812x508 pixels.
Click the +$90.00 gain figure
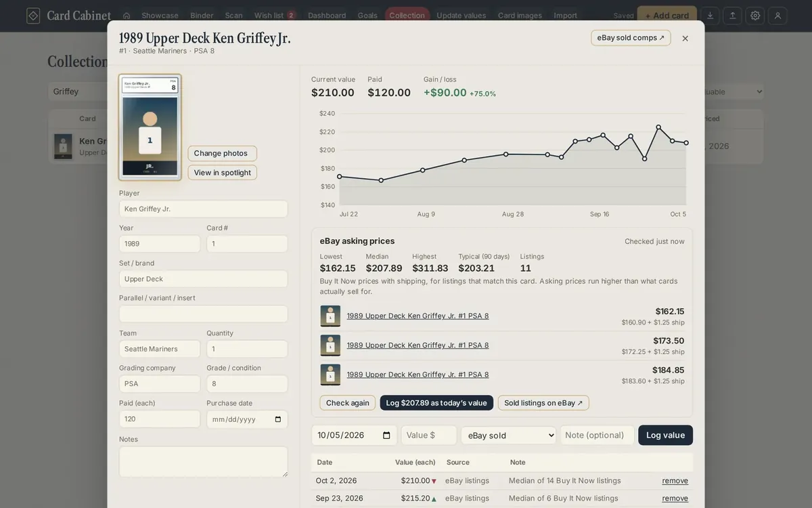click(445, 93)
